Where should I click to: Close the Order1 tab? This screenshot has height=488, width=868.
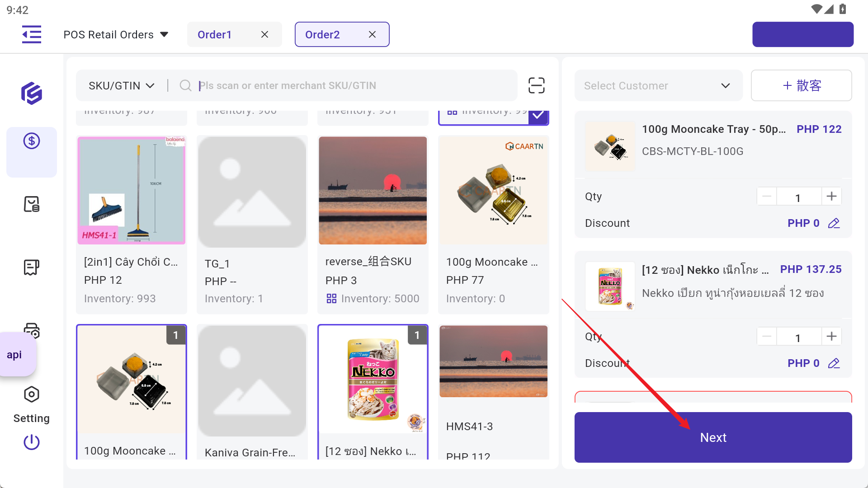(265, 34)
